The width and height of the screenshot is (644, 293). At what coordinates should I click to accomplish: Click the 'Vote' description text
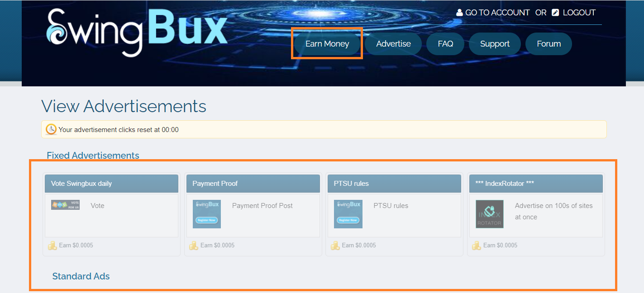click(x=97, y=206)
